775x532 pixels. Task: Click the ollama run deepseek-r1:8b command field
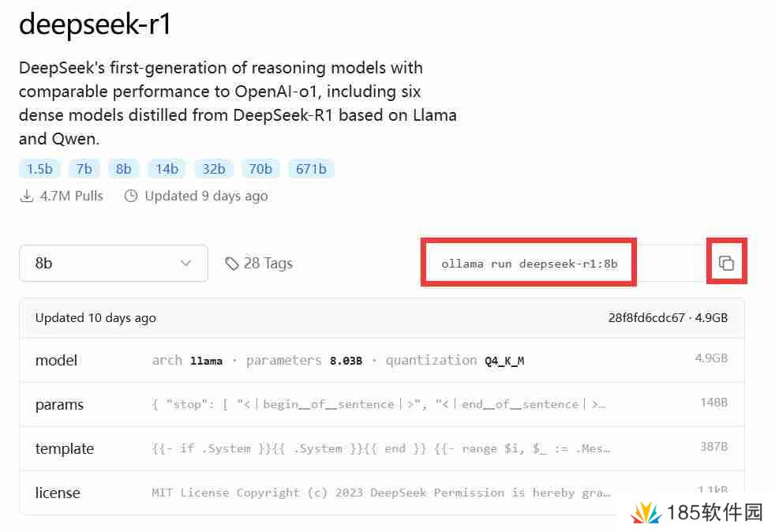coord(529,264)
